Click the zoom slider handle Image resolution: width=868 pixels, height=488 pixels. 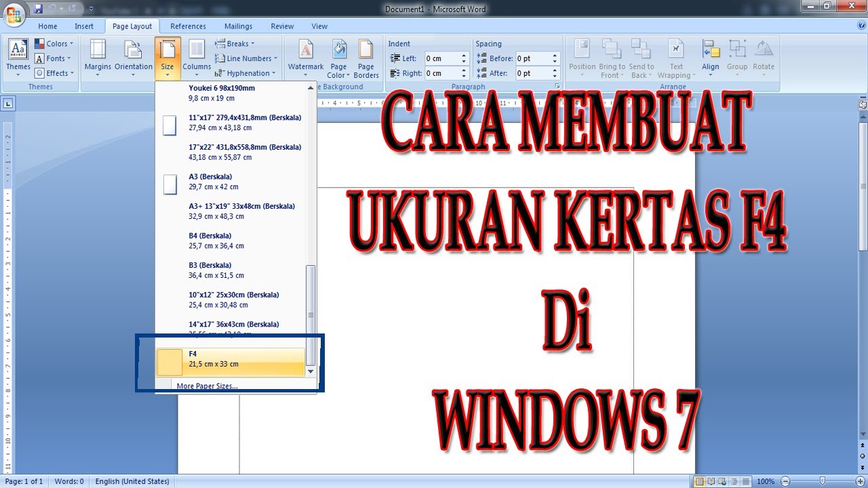point(822,481)
